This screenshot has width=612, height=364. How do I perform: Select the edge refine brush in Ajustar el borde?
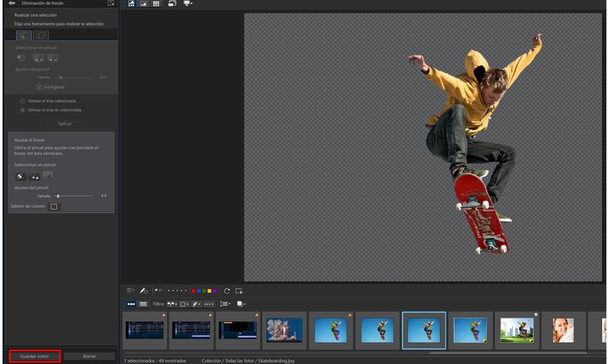pos(20,176)
